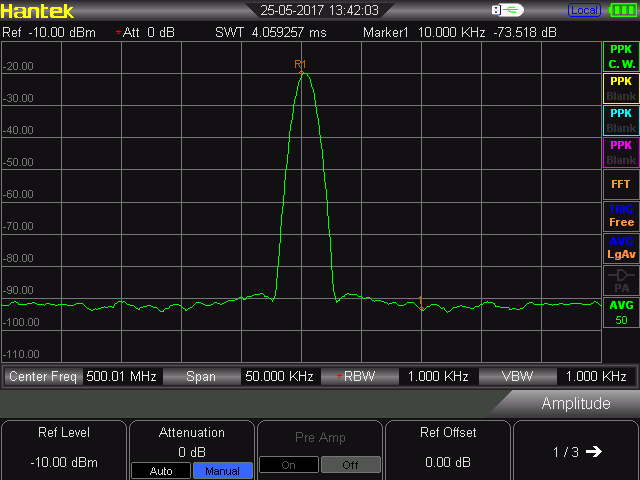Go to next Amplitude menu page 1/3
The width and height of the screenshot is (640, 480).
[577, 451]
